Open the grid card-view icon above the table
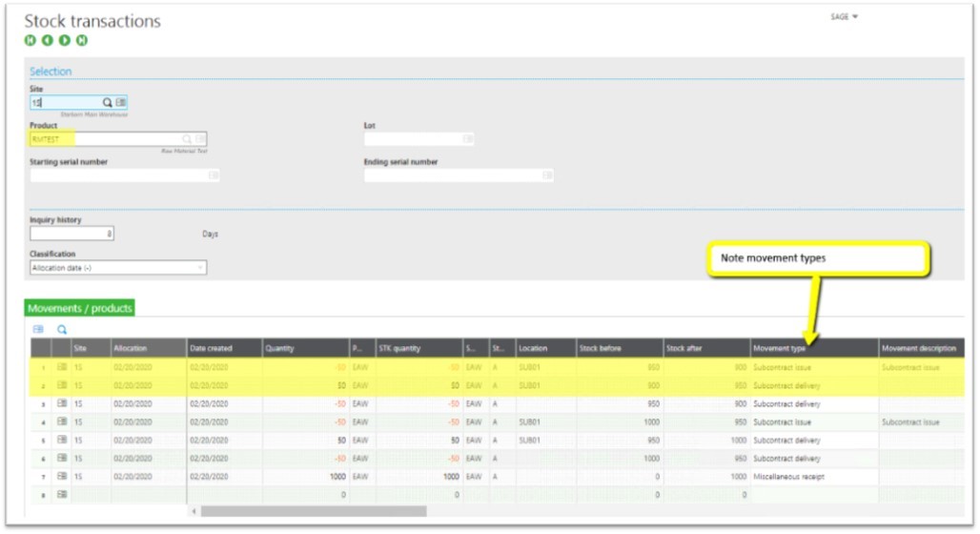 pyautogui.click(x=38, y=329)
